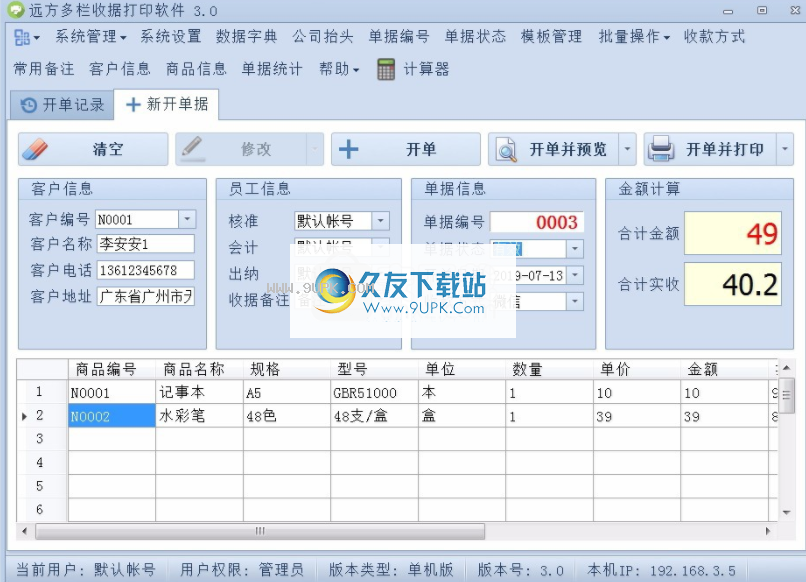Click the 客户名称 field with 李安安1
The height and width of the screenshot is (582, 806).
(x=145, y=244)
